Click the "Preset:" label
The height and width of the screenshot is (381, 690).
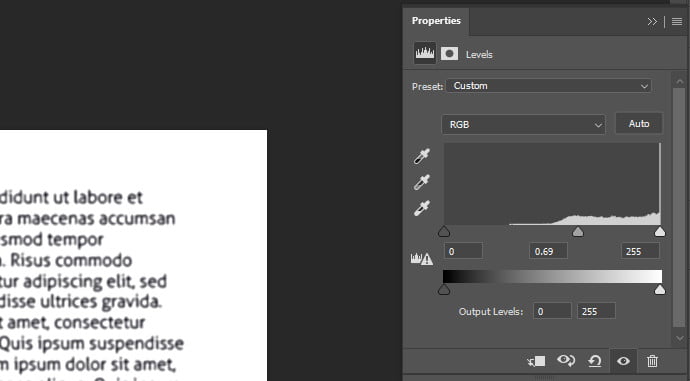point(427,87)
